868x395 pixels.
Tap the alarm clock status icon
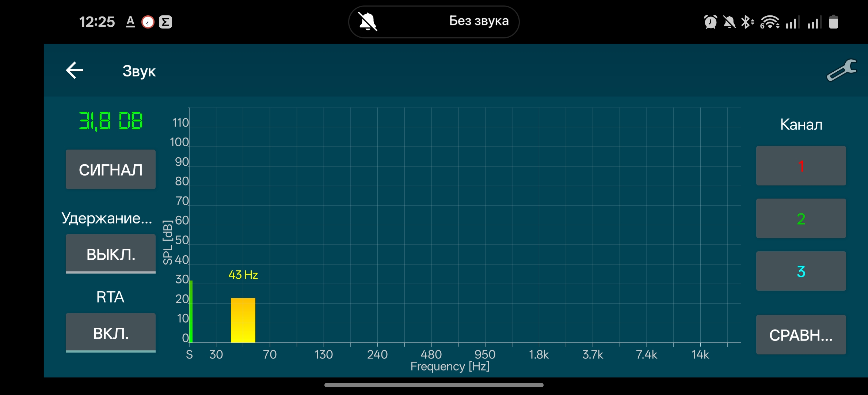(x=710, y=22)
